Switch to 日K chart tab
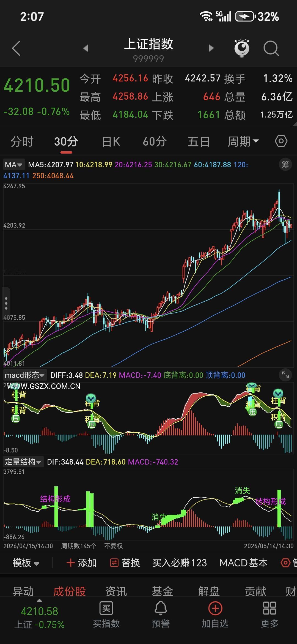This screenshot has height=644, width=297. pyautogui.click(x=111, y=141)
